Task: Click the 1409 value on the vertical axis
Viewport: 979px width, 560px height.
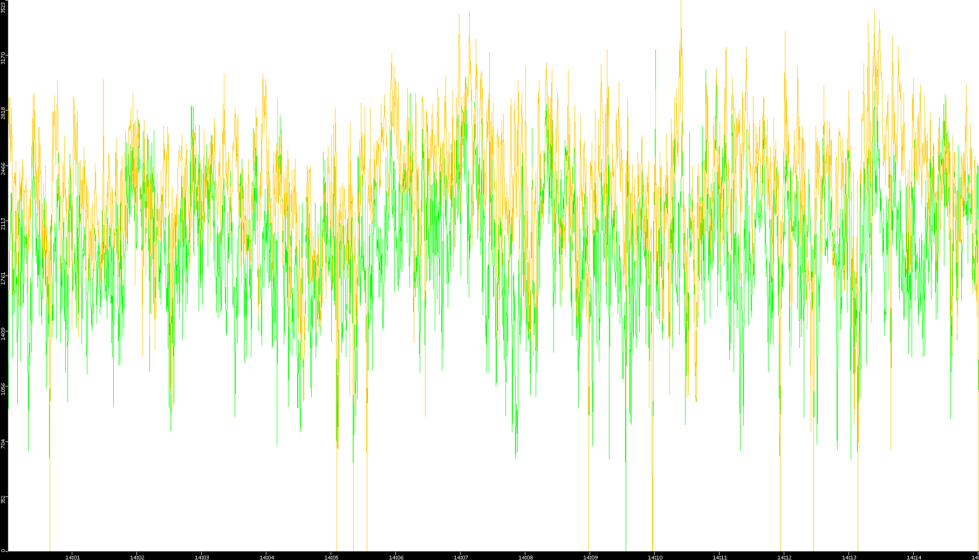Action: click(x=3, y=333)
